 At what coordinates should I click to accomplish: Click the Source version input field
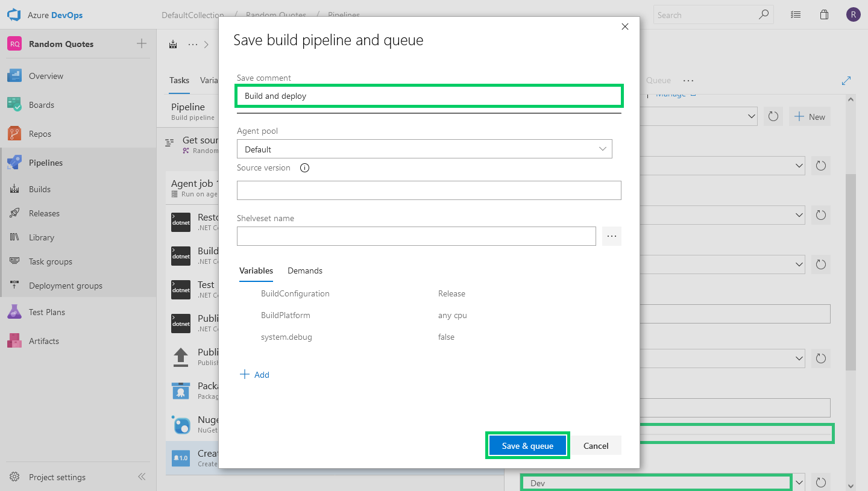click(x=429, y=190)
